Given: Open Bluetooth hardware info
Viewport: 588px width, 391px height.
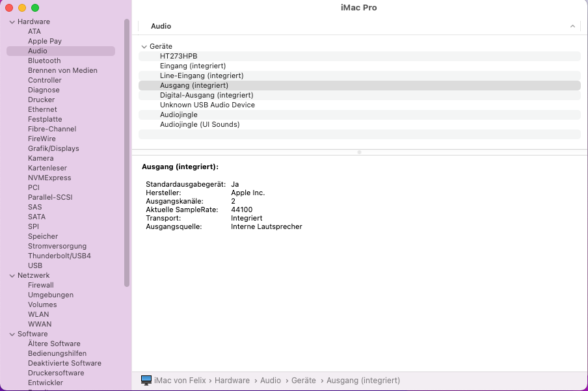Looking at the screenshot, I should pyautogui.click(x=44, y=61).
